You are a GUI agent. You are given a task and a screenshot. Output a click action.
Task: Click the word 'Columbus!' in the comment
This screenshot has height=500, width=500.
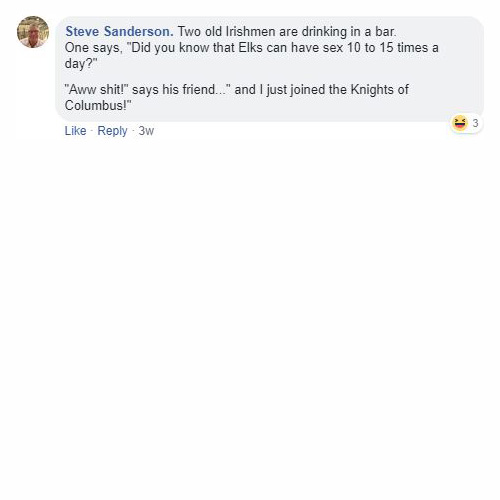(98, 105)
